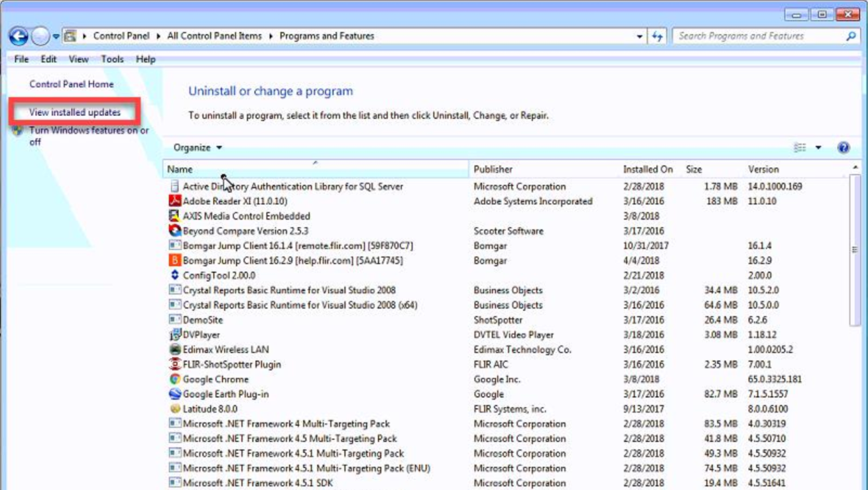Image resolution: width=868 pixels, height=490 pixels.
Task: Click the blue Help question mark icon
Action: click(x=843, y=148)
